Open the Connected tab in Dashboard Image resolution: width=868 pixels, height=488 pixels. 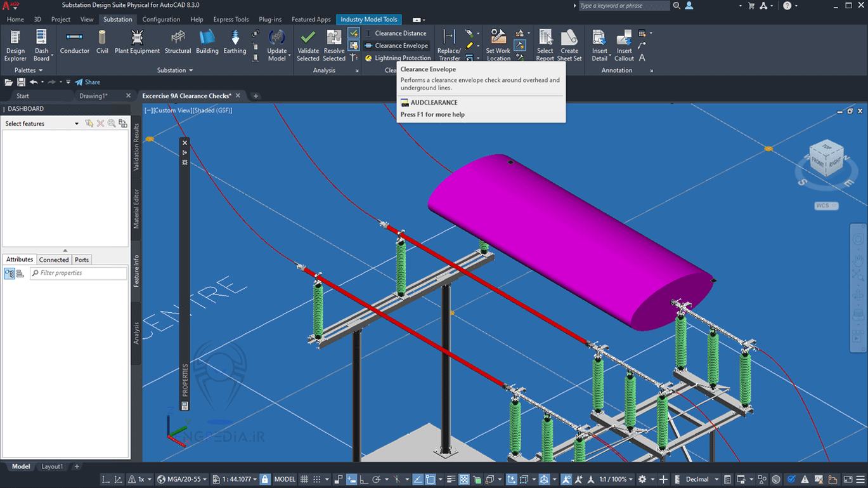pos(54,260)
